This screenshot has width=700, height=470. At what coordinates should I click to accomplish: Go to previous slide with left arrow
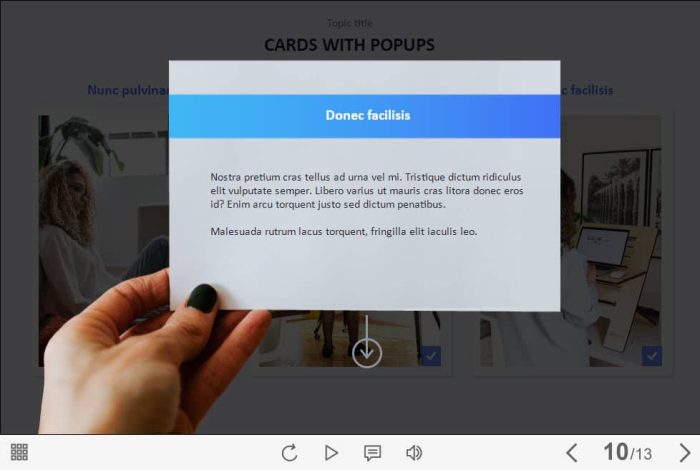tap(572, 453)
